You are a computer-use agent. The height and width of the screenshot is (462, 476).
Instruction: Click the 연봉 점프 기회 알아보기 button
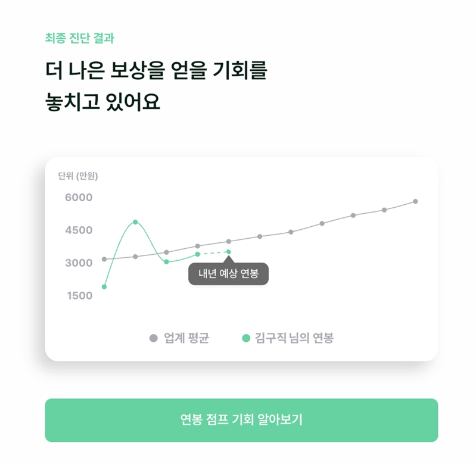tap(241, 420)
